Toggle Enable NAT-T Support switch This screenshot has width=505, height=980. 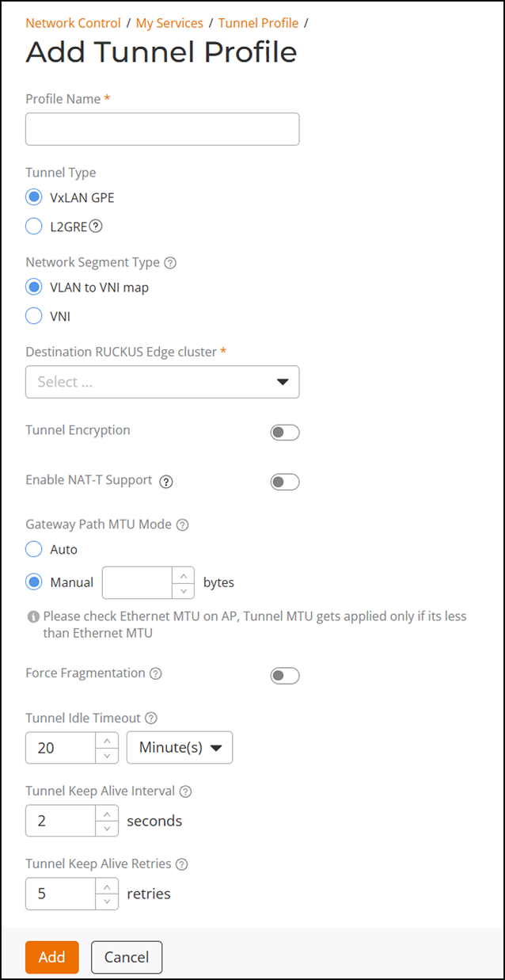[x=285, y=482]
